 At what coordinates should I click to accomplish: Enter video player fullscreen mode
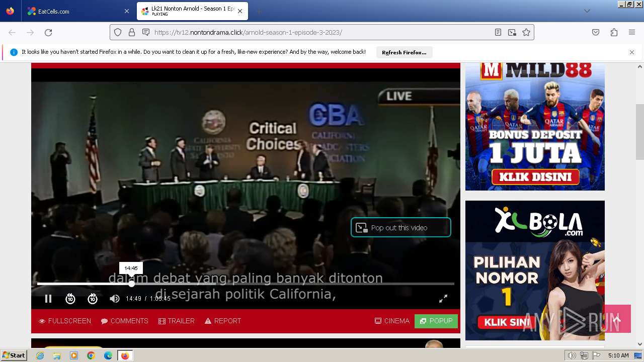[x=443, y=299]
